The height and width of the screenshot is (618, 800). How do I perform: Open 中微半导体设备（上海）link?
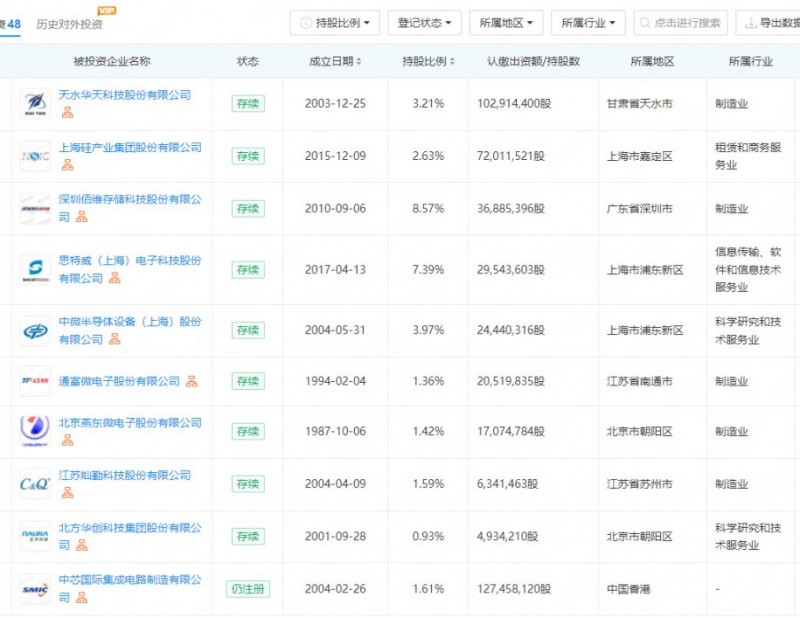point(130,331)
